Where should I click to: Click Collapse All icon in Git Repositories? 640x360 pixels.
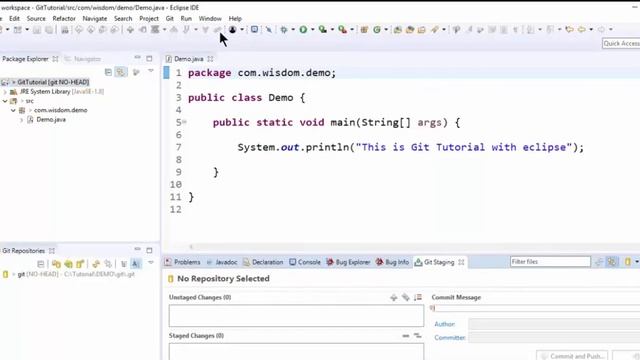pyautogui.click(x=40, y=264)
